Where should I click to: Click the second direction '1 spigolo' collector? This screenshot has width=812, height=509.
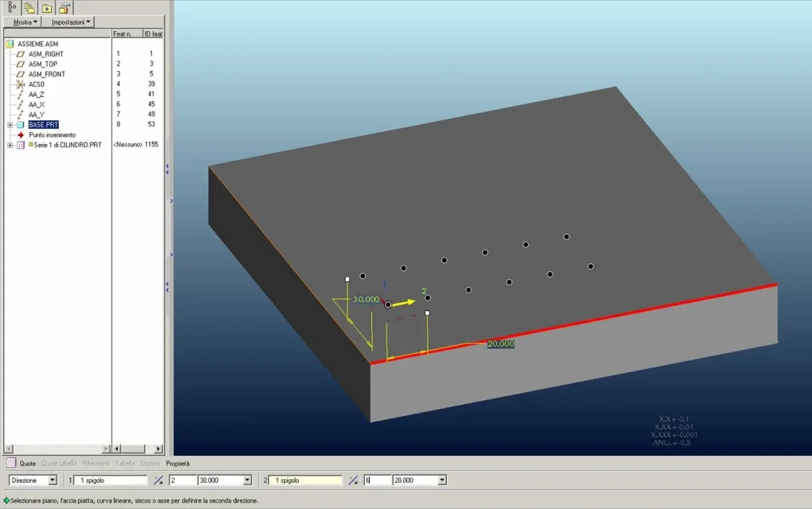(305, 480)
